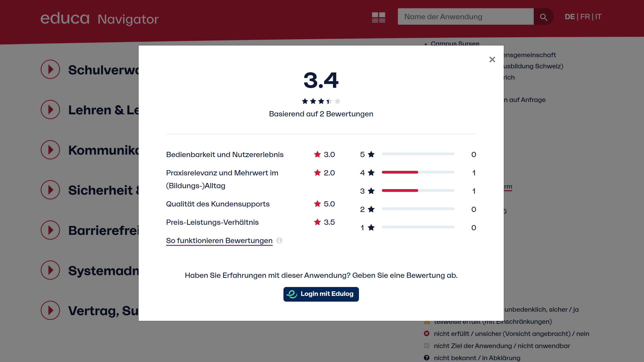
Task: Close the ratings popup dialog
Action: [x=492, y=59]
